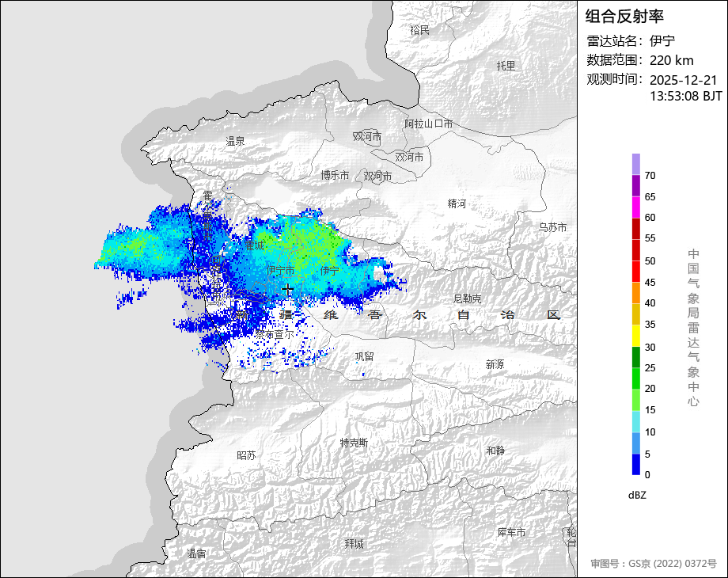Click the legend value 30
The height and width of the screenshot is (578, 728).
(650, 347)
